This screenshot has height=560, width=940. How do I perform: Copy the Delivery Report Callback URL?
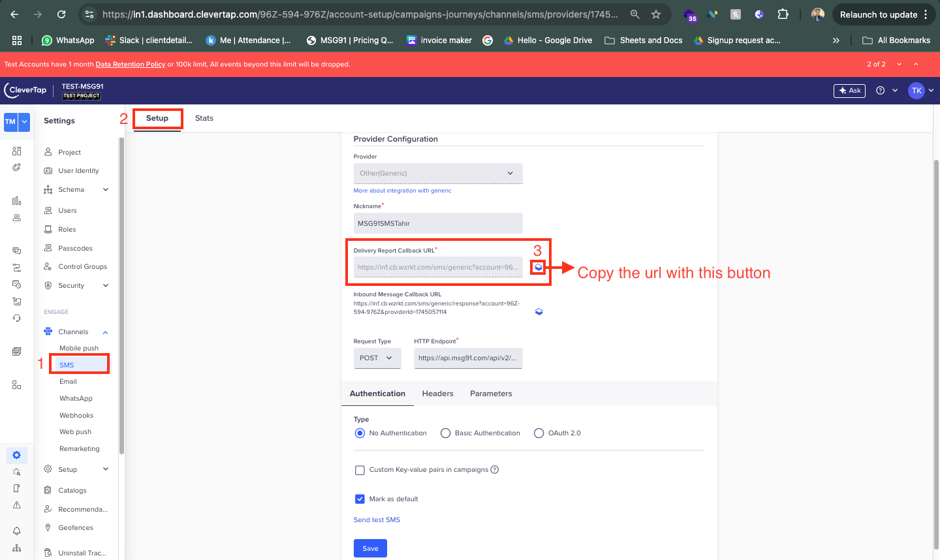(538, 267)
